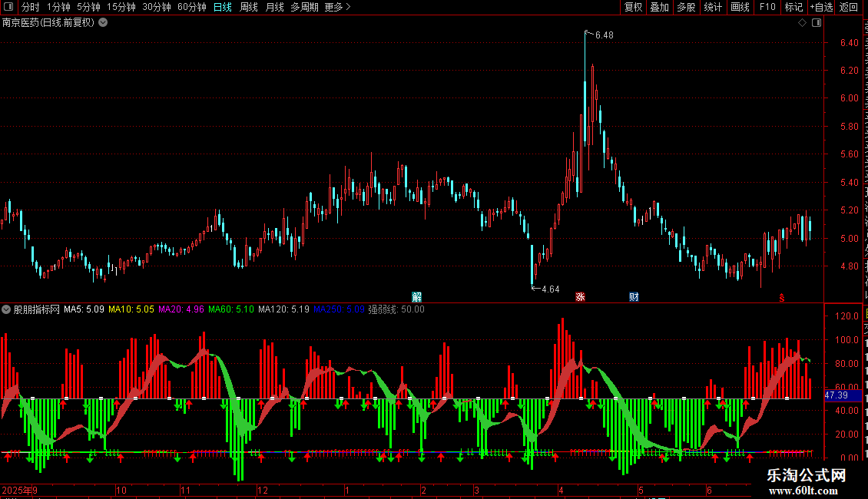Screen dimensions: 868x499
Task: Select the 30分钟 period tab
Action: (157, 7)
